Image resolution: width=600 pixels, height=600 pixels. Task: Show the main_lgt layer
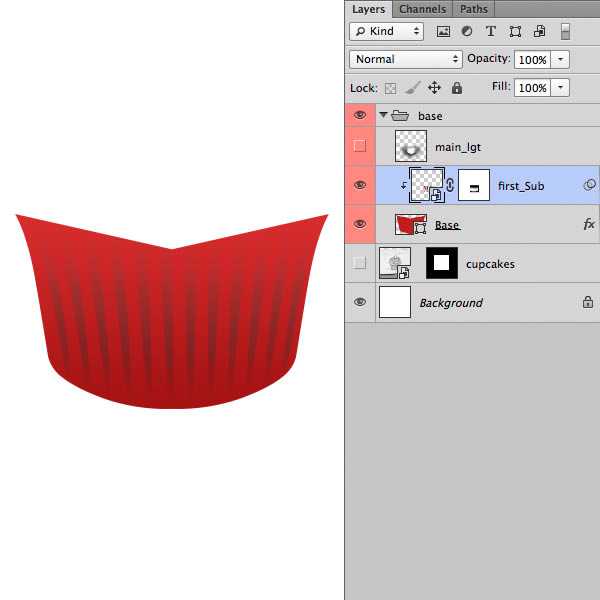coord(360,146)
